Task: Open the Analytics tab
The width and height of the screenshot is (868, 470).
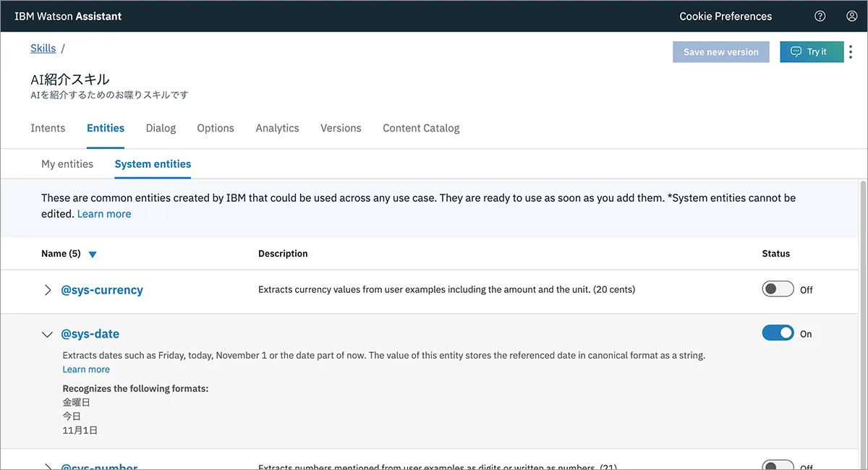Action: tap(277, 128)
